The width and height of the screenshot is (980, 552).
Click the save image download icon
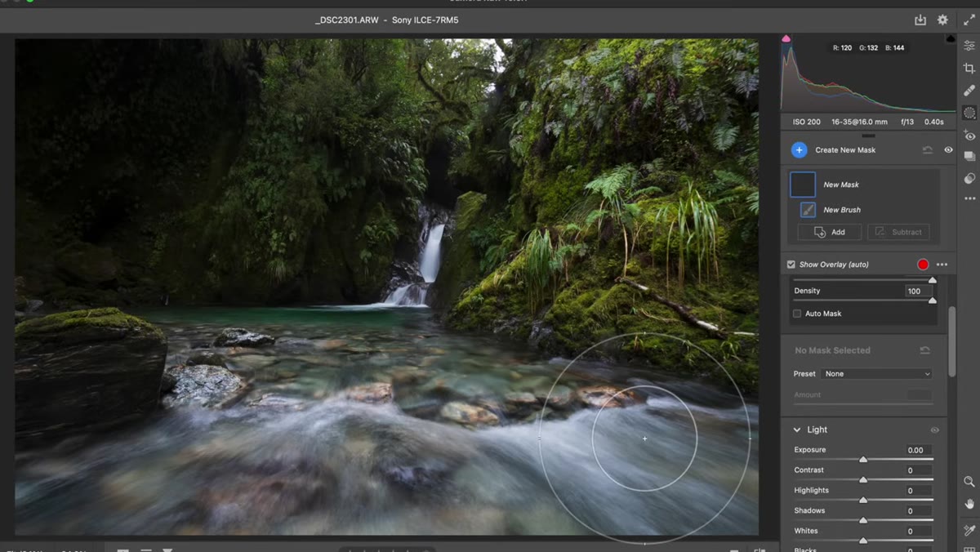tap(920, 20)
